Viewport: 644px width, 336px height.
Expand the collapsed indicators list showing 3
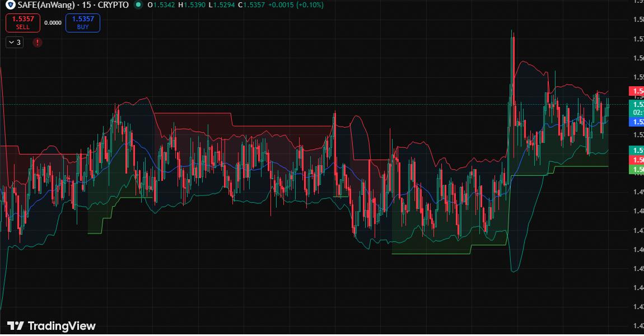tap(15, 43)
